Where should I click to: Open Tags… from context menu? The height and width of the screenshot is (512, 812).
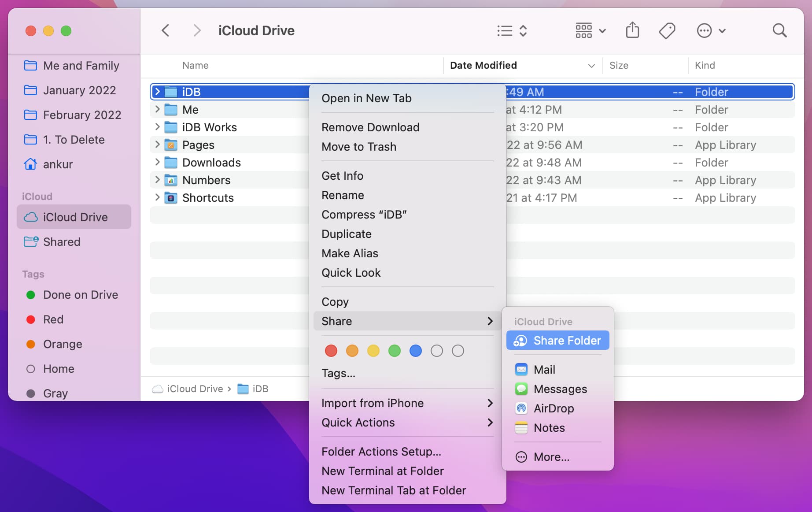pyautogui.click(x=408, y=373)
